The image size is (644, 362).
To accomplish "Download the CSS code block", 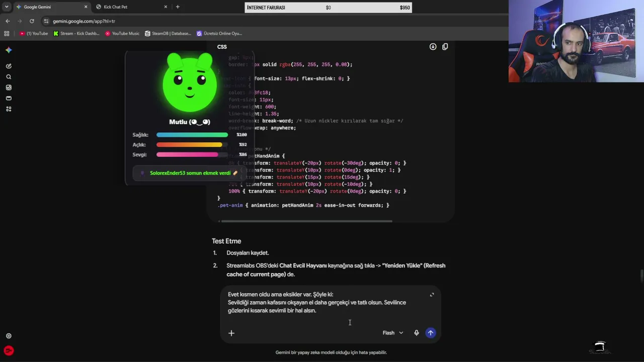I will pos(433,47).
